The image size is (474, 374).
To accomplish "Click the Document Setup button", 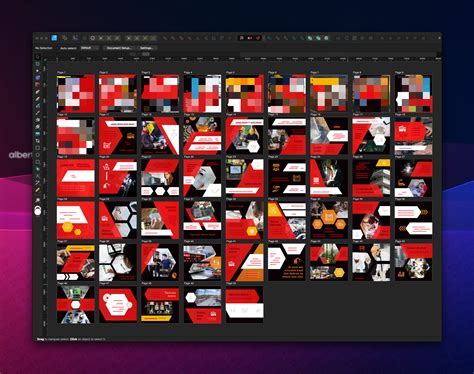I will coord(119,48).
